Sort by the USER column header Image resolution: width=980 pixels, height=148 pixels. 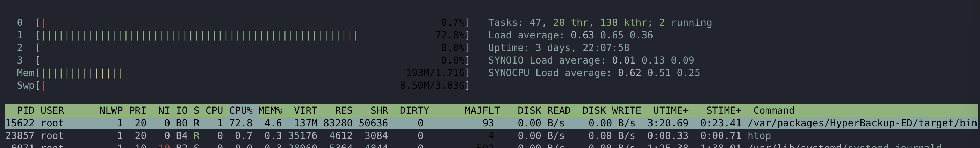tap(52, 110)
